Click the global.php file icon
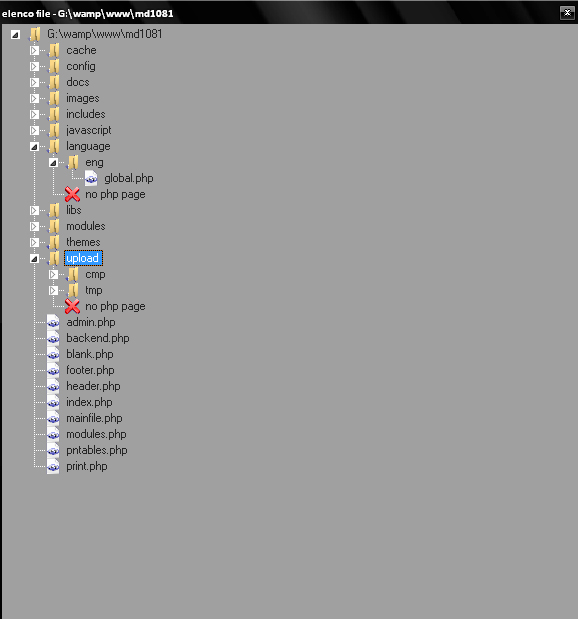 click(91, 178)
